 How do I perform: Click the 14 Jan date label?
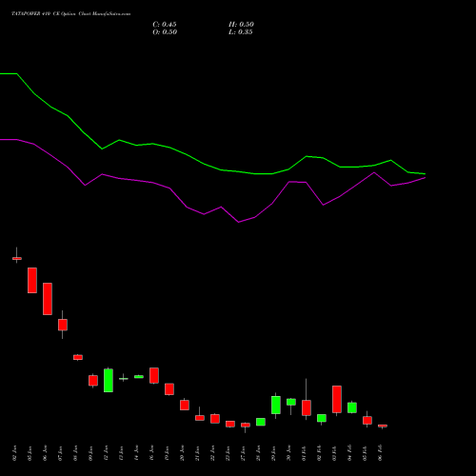pyautogui.click(x=136, y=453)
